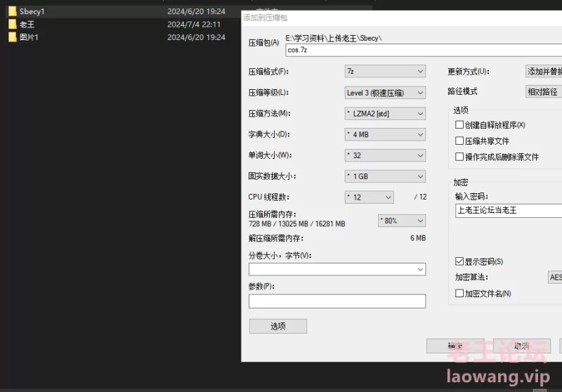Image resolution: width=562 pixels, height=392 pixels.
Task: Click the password field 上老王论坛当老王
Action: (509, 210)
